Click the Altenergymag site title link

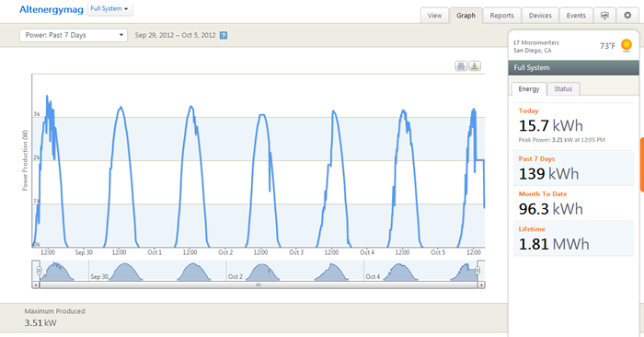tap(52, 9)
